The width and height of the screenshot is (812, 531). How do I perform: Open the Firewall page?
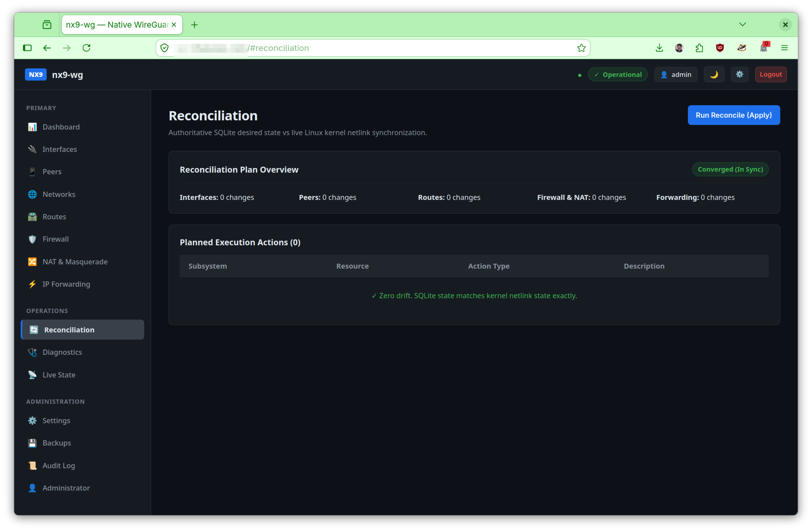(x=82, y=239)
